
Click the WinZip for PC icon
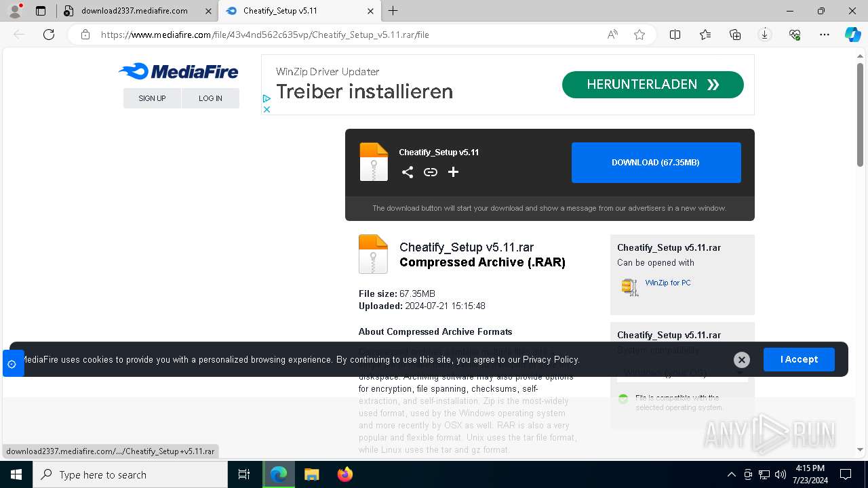[630, 287]
